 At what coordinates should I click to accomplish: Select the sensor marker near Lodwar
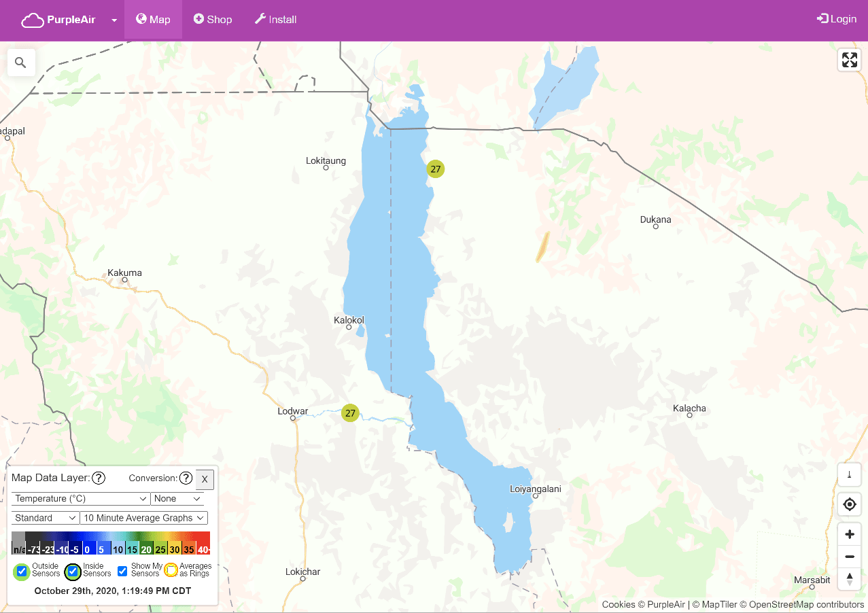point(350,413)
